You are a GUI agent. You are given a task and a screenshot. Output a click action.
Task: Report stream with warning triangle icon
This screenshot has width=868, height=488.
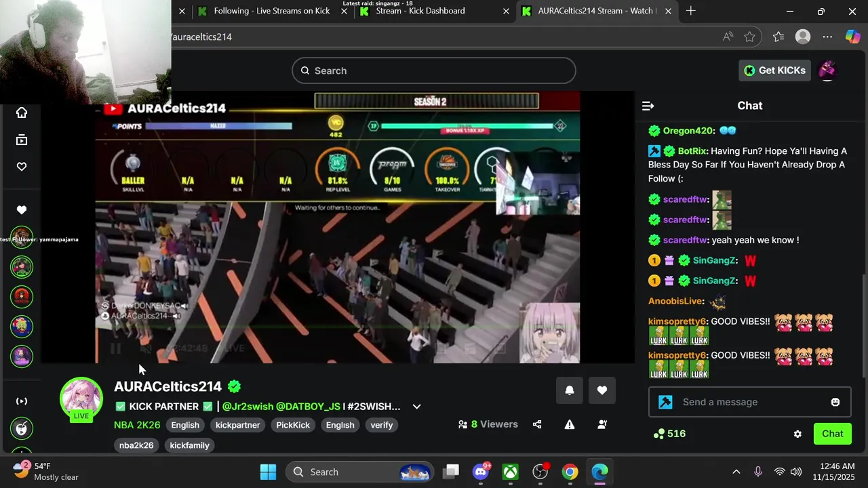(x=570, y=424)
